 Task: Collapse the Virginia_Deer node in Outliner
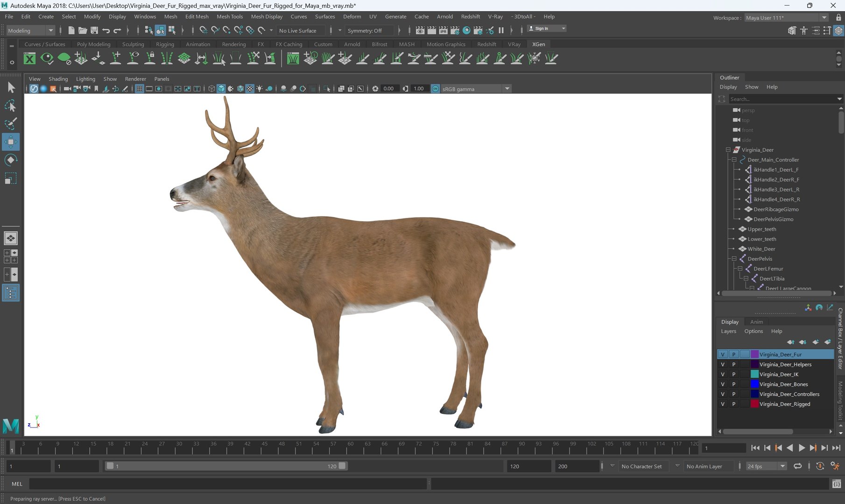tap(728, 150)
